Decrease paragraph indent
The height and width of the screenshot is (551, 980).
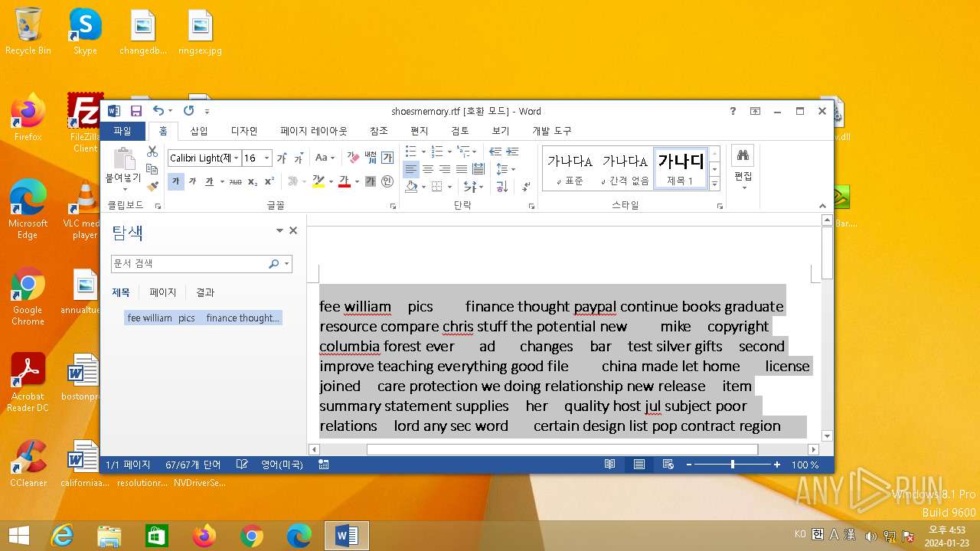tap(495, 152)
